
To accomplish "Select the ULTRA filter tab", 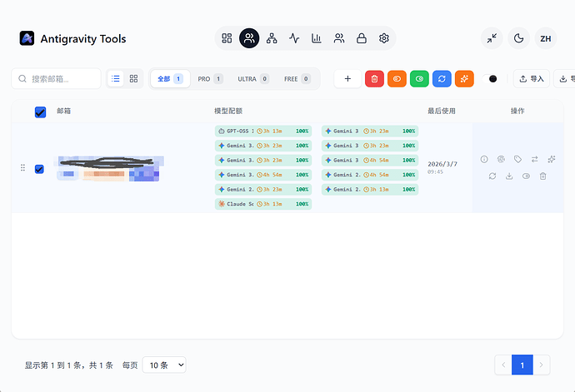I will click(253, 79).
